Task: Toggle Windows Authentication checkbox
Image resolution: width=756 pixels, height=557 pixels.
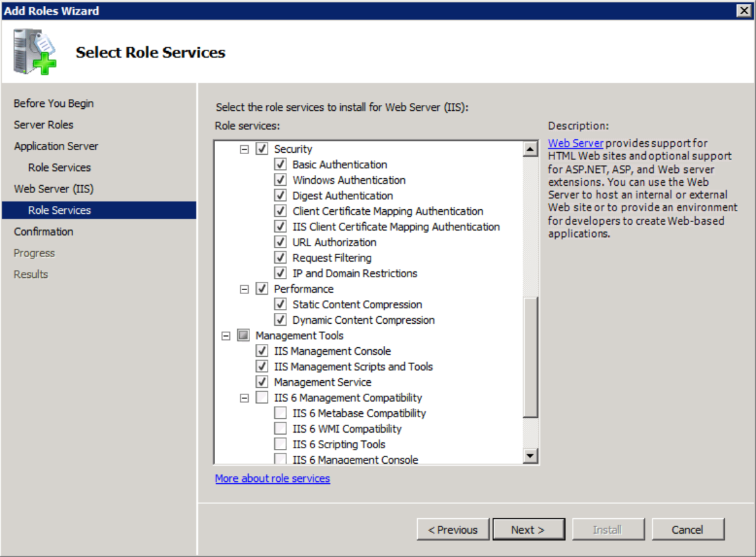Action: click(x=280, y=179)
